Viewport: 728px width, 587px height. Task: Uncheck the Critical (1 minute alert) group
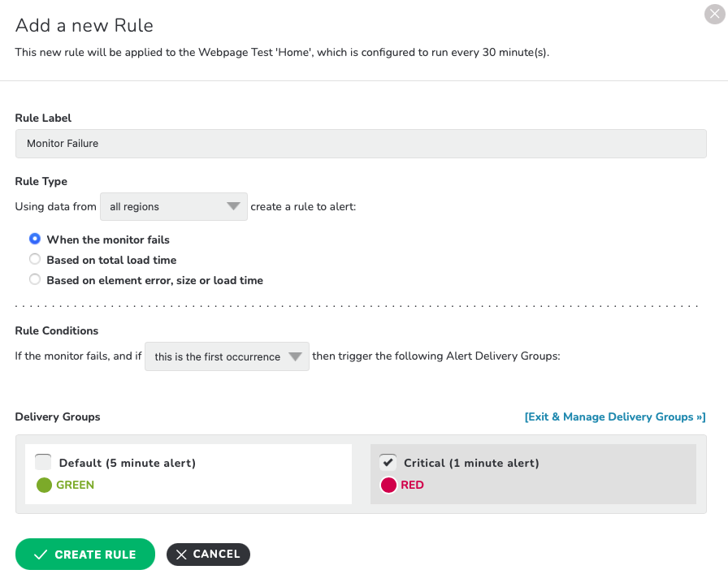point(388,462)
